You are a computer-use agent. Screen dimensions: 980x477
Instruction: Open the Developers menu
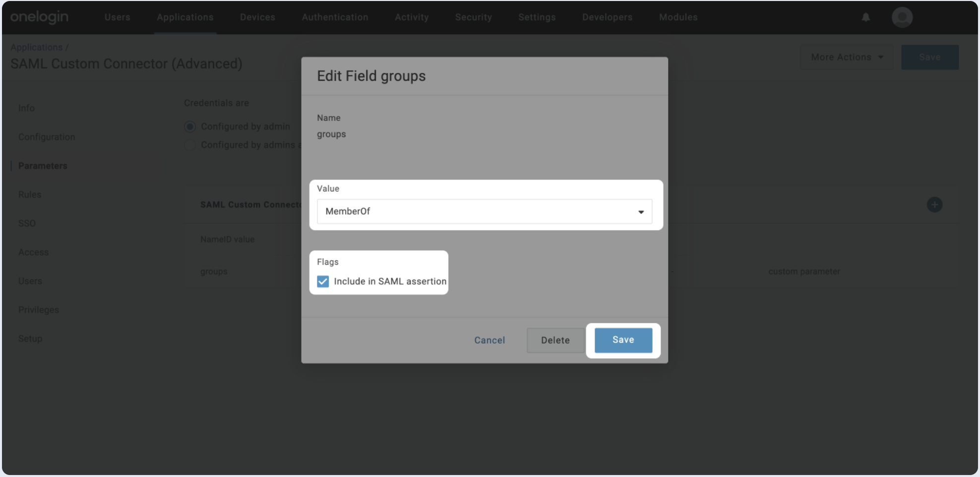607,17
